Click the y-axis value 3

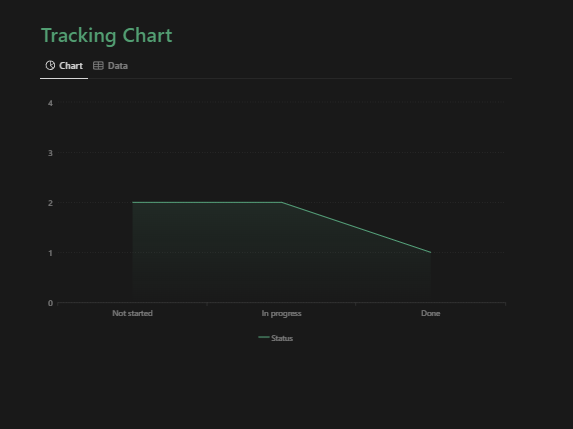tap(50, 153)
